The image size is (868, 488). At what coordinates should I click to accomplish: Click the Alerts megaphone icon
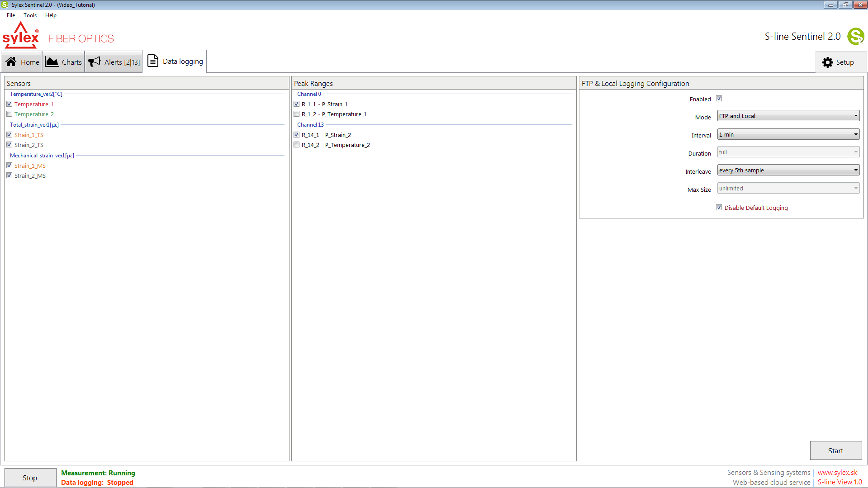coord(94,62)
